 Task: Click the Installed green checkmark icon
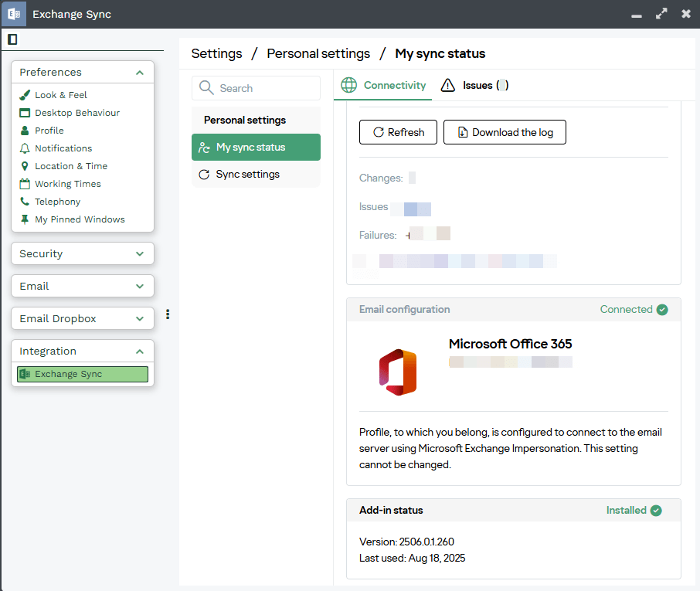click(656, 510)
